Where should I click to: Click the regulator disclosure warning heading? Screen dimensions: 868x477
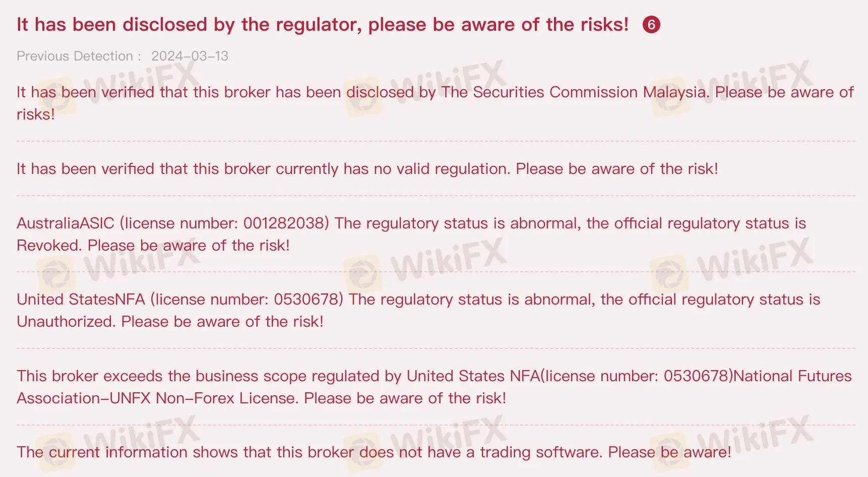(323, 25)
